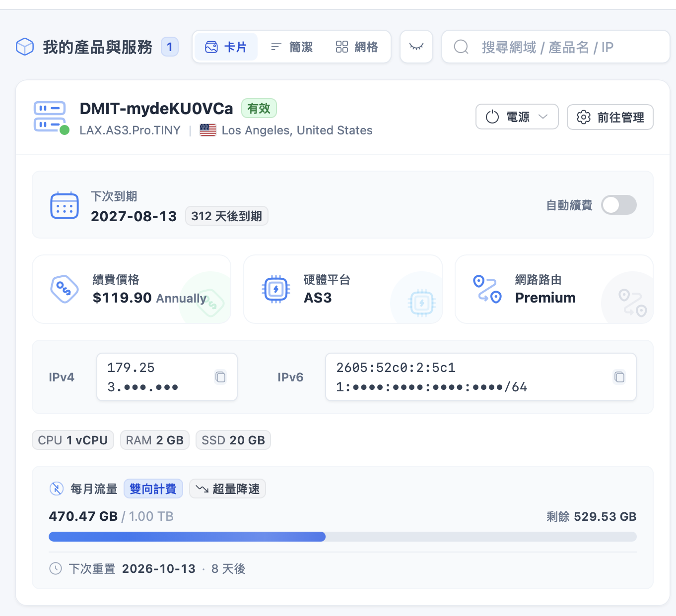Click the product count badge showing 1

169,47
